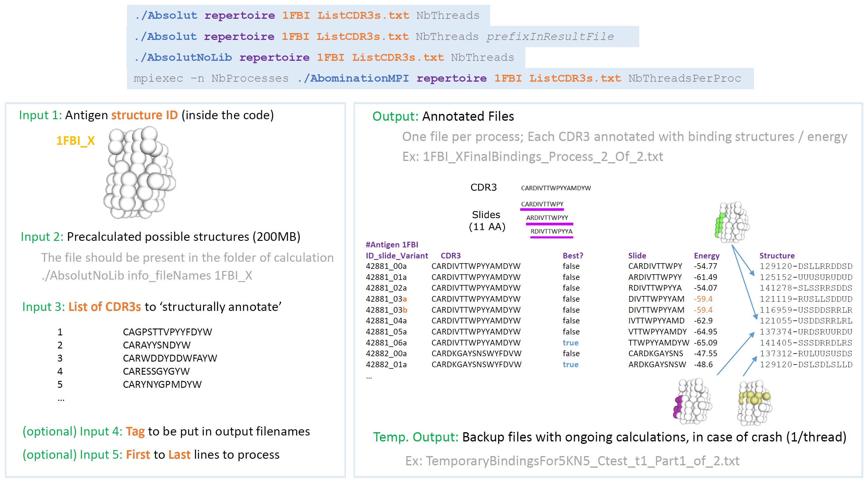This screenshot has width=868, height=482.
Task: Click the blue 'true' for row 42881_06a
Action: [x=571, y=342]
